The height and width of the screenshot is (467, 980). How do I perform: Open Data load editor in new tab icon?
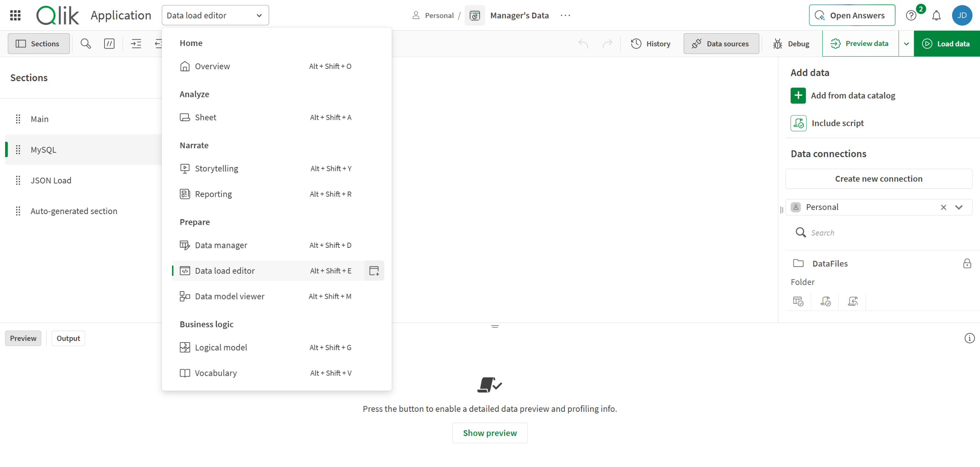[x=374, y=271]
